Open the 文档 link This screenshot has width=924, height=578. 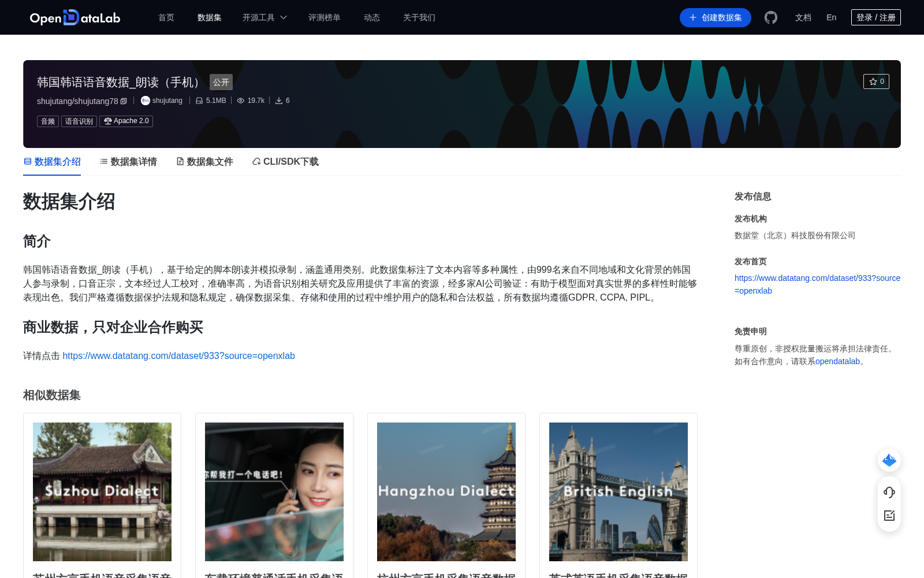[x=803, y=17]
